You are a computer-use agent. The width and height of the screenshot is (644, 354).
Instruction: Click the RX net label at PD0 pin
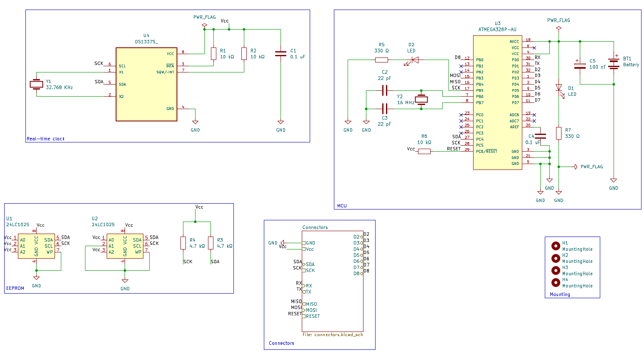click(x=538, y=57)
